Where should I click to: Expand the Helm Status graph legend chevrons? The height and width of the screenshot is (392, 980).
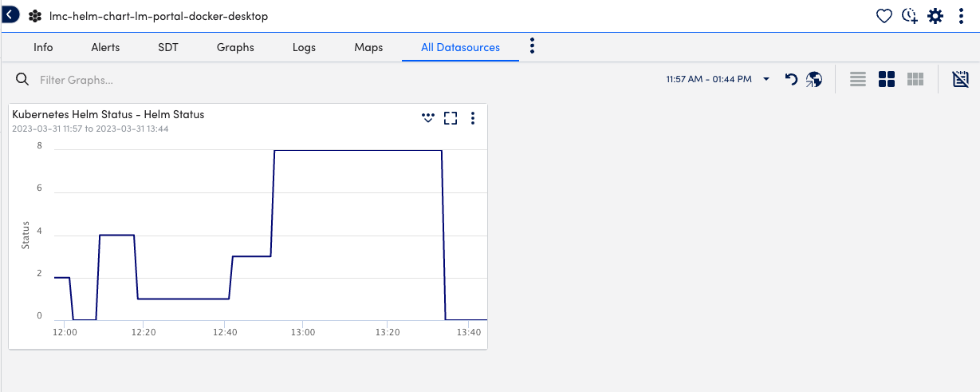pos(428,118)
